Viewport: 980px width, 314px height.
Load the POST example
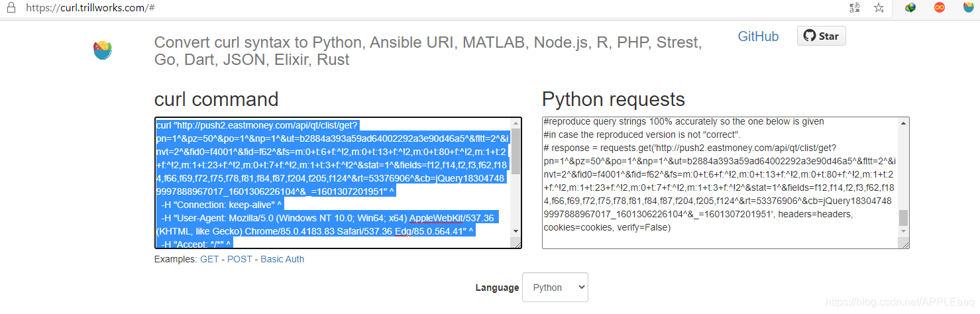pyautogui.click(x=240, y=259)
